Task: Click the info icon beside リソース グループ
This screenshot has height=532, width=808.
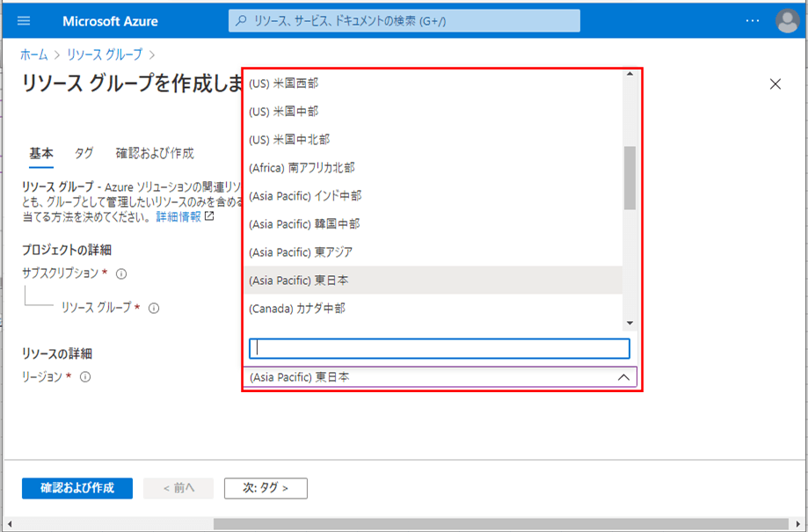Action: [x=154, y=308]
